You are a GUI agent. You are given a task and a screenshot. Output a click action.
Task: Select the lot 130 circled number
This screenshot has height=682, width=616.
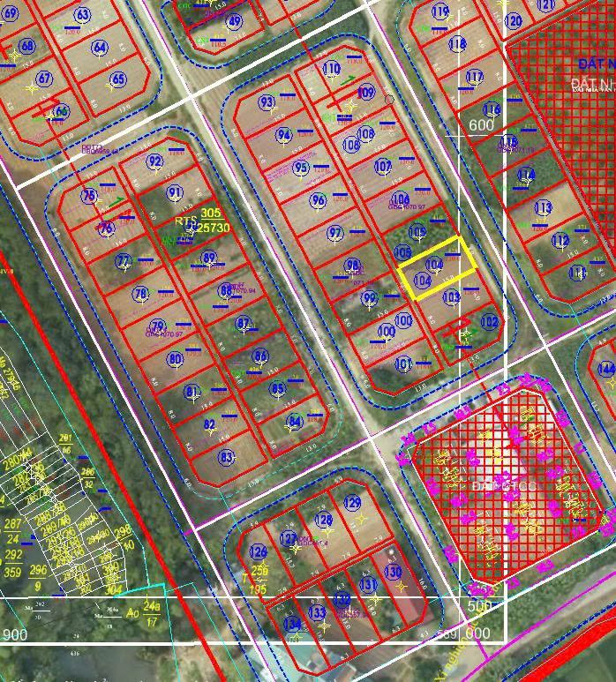(x=394, y=572)
